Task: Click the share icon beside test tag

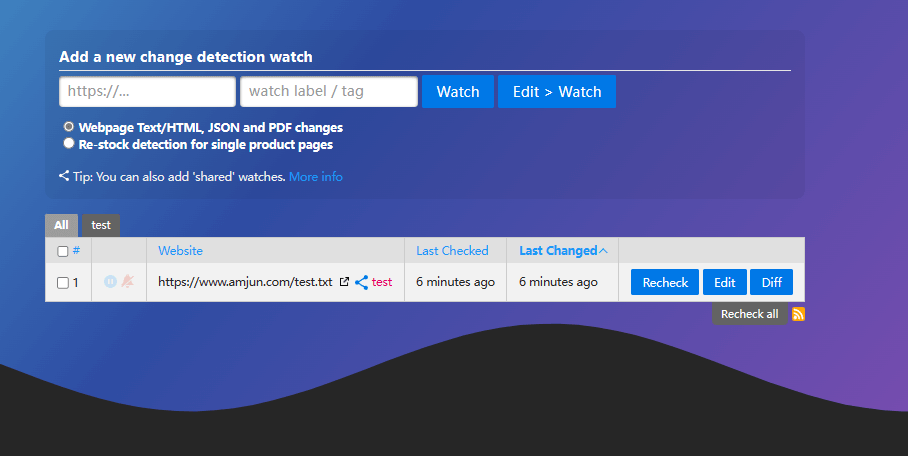Action: coord(361,282)
